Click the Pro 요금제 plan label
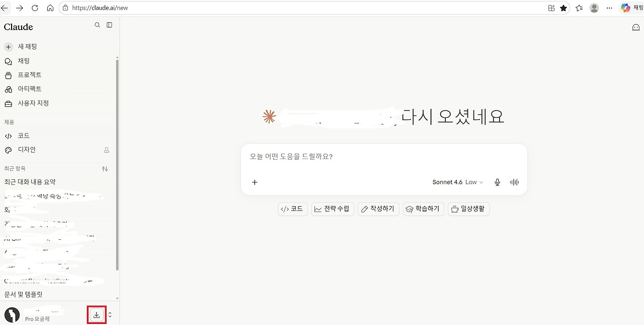The height and width of the screenshot is (325, 644). coord(37,319)
